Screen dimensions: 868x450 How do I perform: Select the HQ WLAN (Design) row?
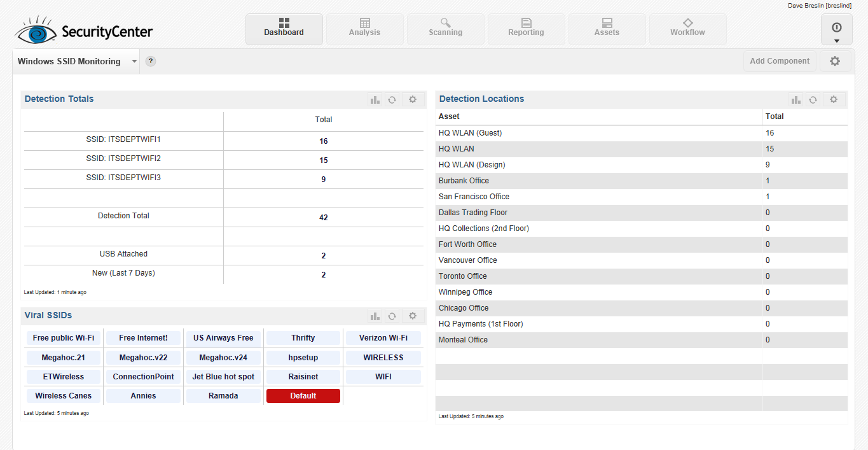642,165
